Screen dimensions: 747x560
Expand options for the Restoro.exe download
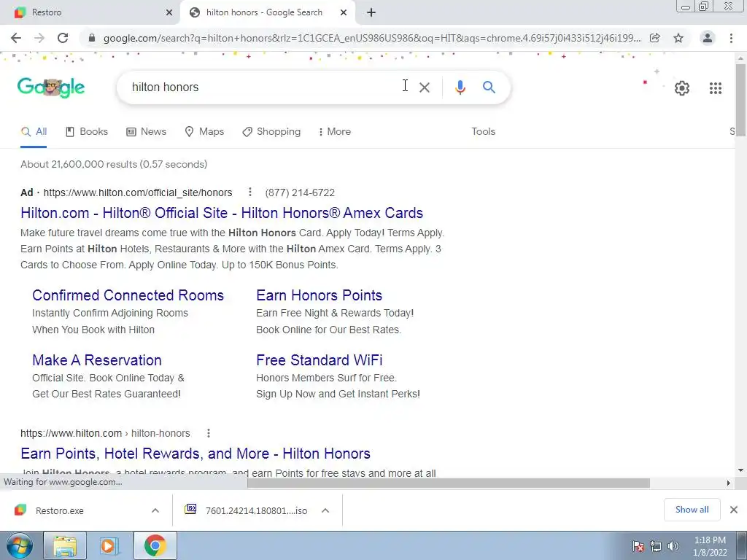pos(155,510)
